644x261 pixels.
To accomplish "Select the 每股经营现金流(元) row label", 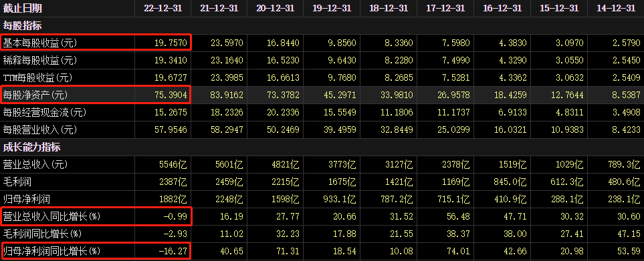I will coord(45,112).
